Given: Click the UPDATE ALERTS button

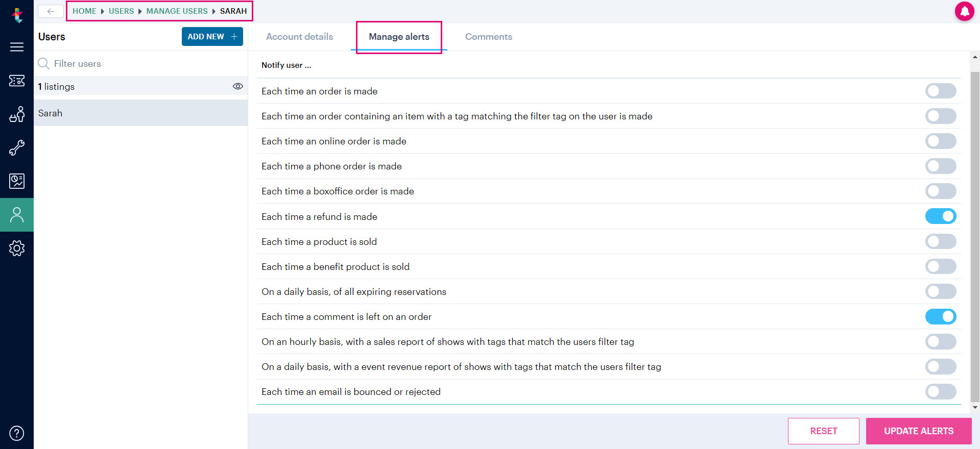Looking at the screenshot, I should point(919,431).
